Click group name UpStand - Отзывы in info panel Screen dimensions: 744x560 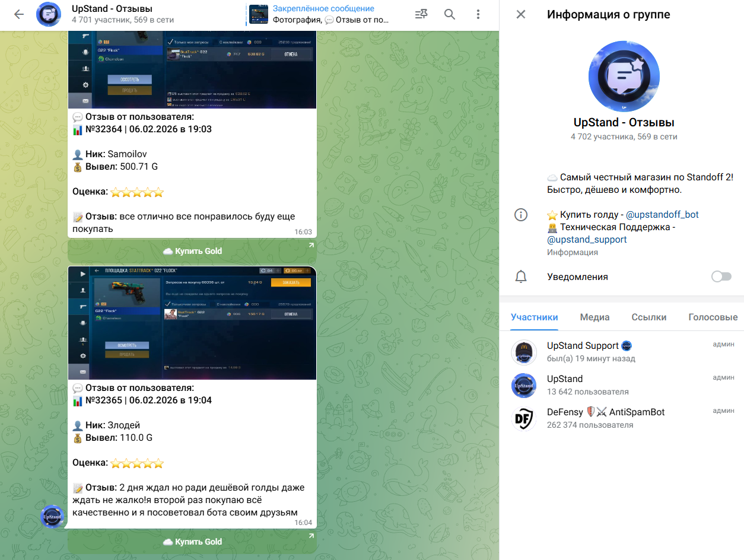(624, 123)
